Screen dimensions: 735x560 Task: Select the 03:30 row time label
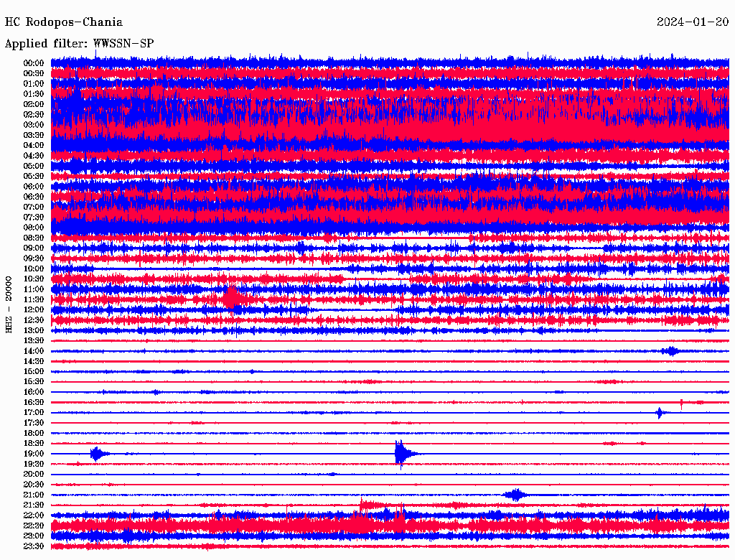[x=34, y=135]
